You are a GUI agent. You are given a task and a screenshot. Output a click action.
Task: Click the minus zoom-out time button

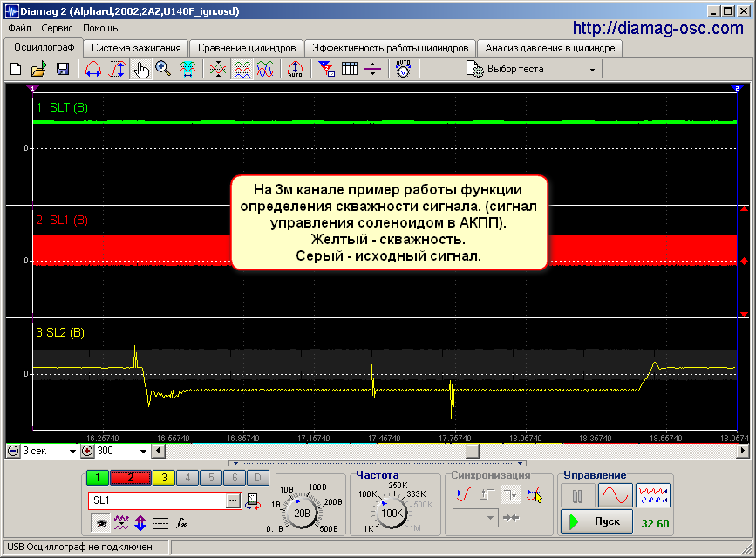coord(13,451)
